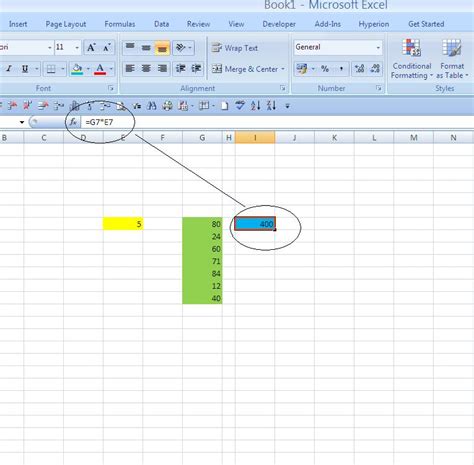Open the Alignment dialog launcher
Screen dimensions: 474x465
tap(283, 88)
